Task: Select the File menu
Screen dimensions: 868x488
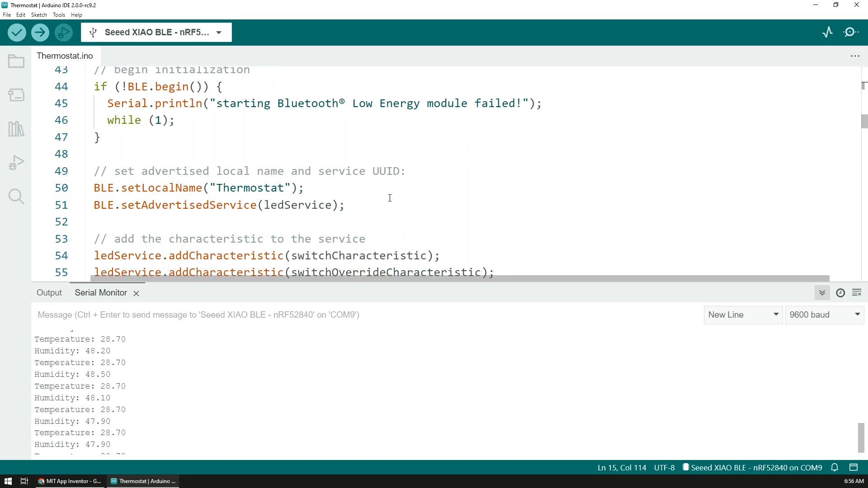Action: [x=7, y=15]
